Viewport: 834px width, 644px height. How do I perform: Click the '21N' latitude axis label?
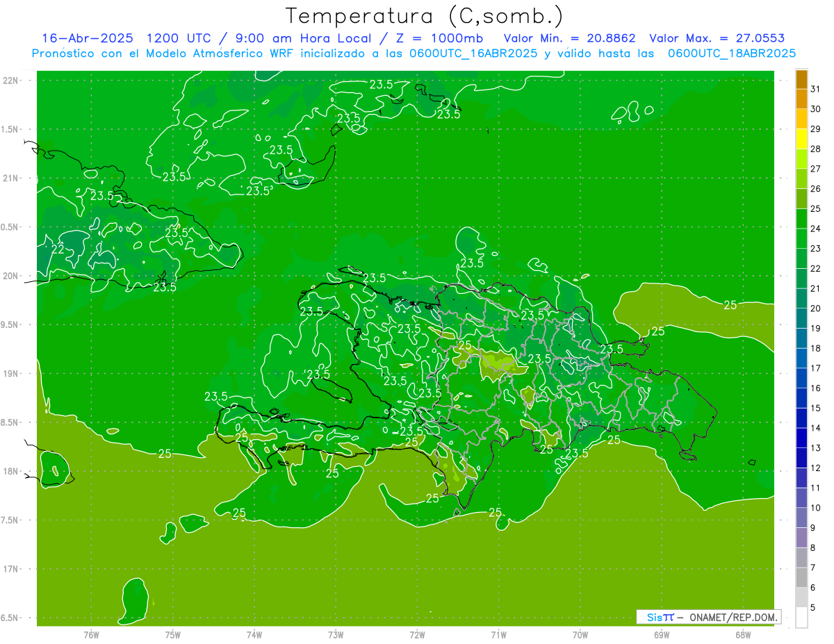tap(10, 178)
